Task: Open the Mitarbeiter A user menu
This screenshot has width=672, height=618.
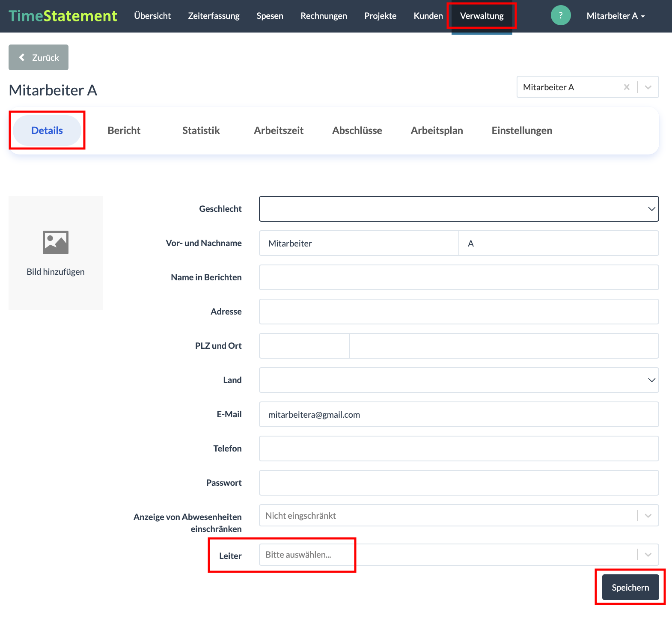Action: click(x=616, y=16)
